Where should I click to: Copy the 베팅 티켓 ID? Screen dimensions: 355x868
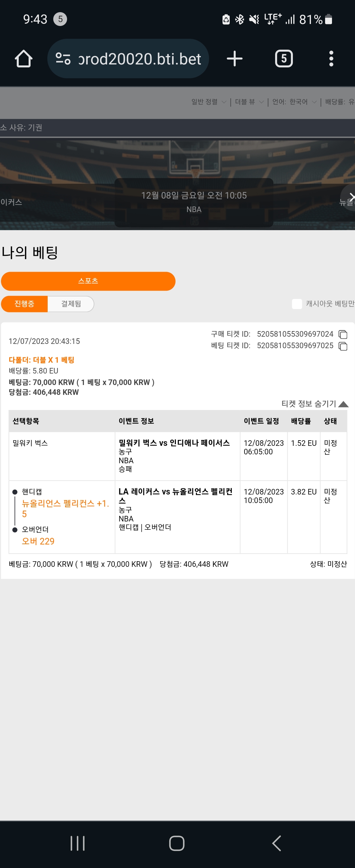343,346
